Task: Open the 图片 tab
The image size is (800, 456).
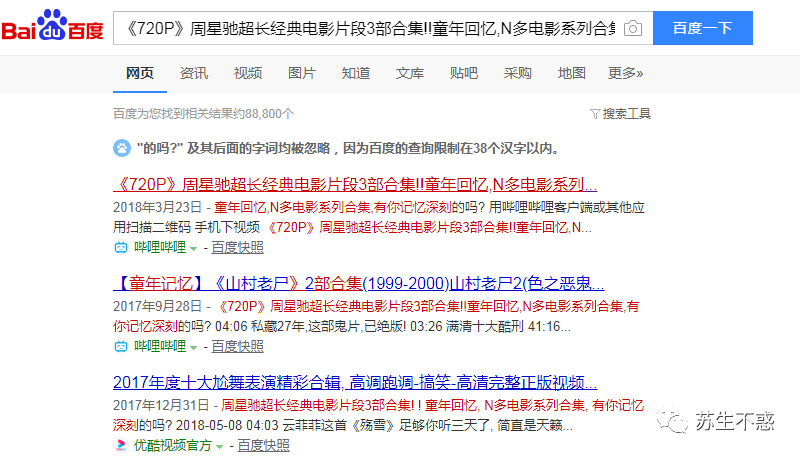Action: coord(302,73)
